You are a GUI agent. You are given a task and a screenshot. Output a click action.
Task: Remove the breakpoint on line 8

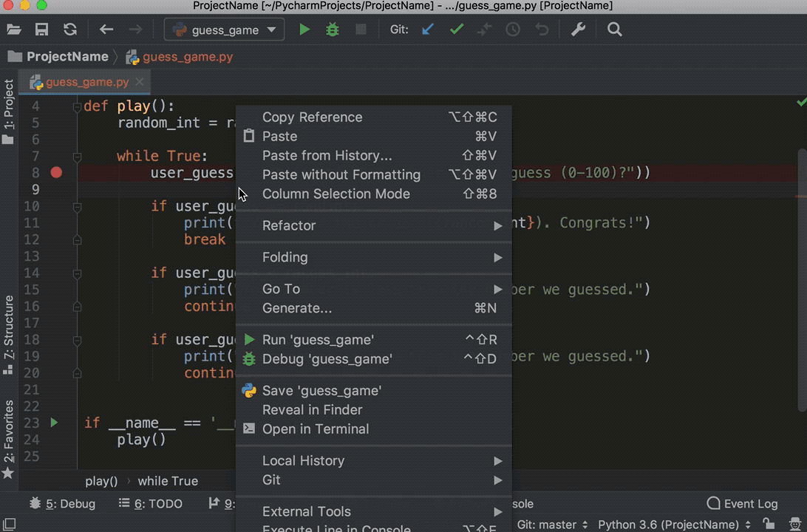(56, 172)
